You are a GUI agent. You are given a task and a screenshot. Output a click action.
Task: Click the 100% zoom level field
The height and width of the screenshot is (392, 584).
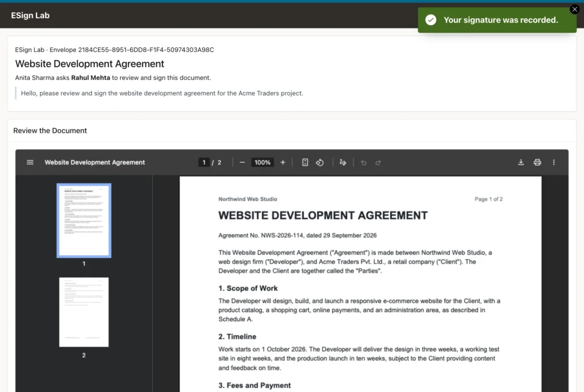(x=262, y=162)
